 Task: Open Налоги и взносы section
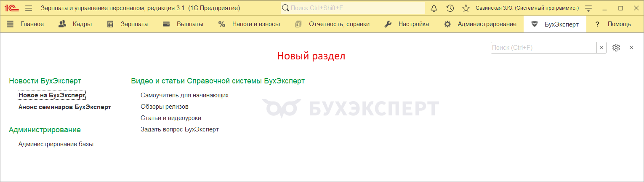point(249,24)
